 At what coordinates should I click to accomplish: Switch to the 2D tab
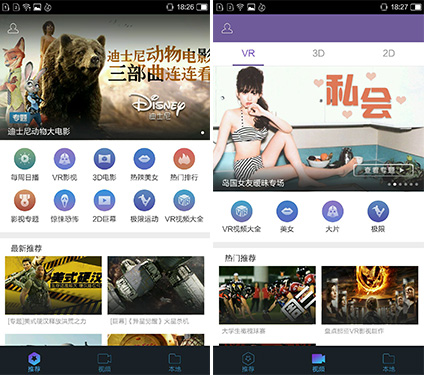pyautogui.click(x=389, y=53)
